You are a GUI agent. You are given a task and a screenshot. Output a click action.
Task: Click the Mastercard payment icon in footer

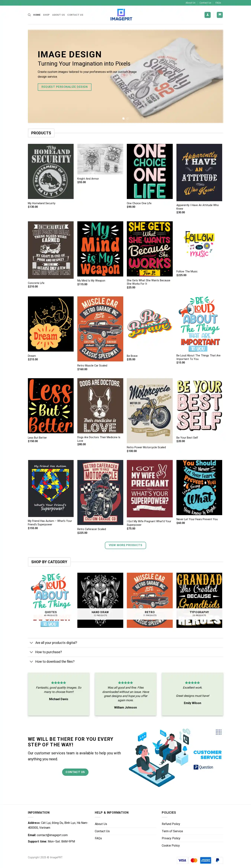click(194, 860)
